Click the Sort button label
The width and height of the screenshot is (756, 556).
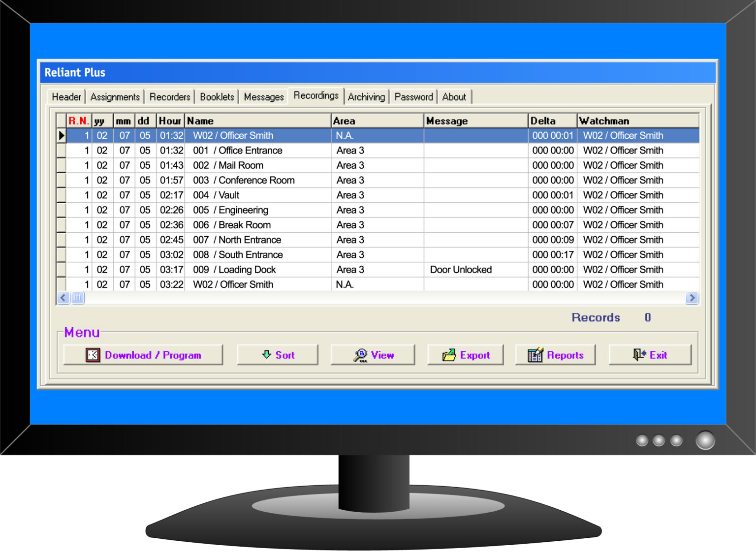[x=285, y=355]
